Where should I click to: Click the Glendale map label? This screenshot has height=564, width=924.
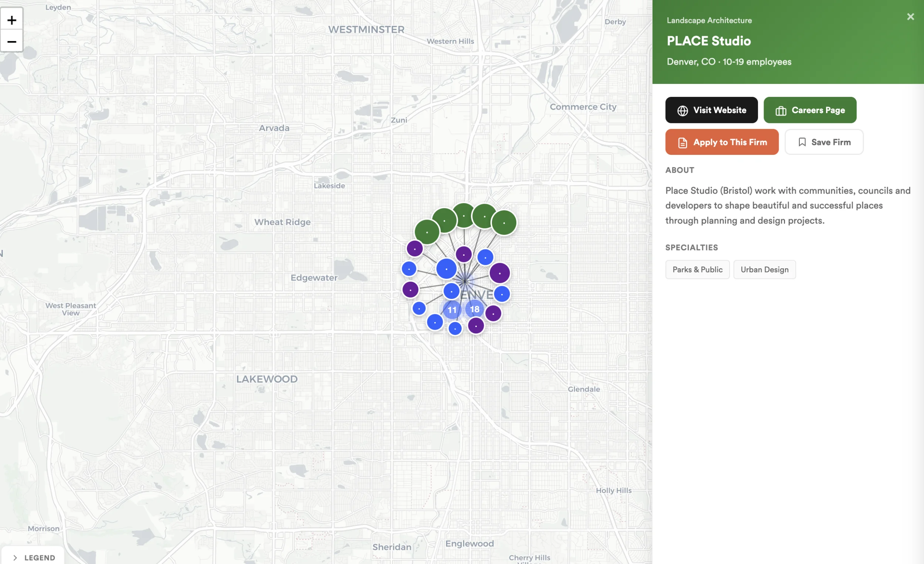pyautogui.click(x=584, y=389)
